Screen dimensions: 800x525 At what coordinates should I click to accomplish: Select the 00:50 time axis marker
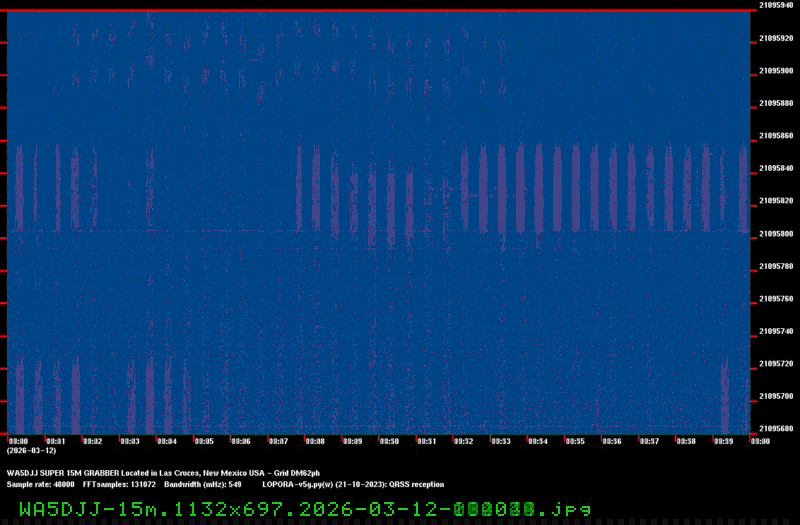click(389, 441)
